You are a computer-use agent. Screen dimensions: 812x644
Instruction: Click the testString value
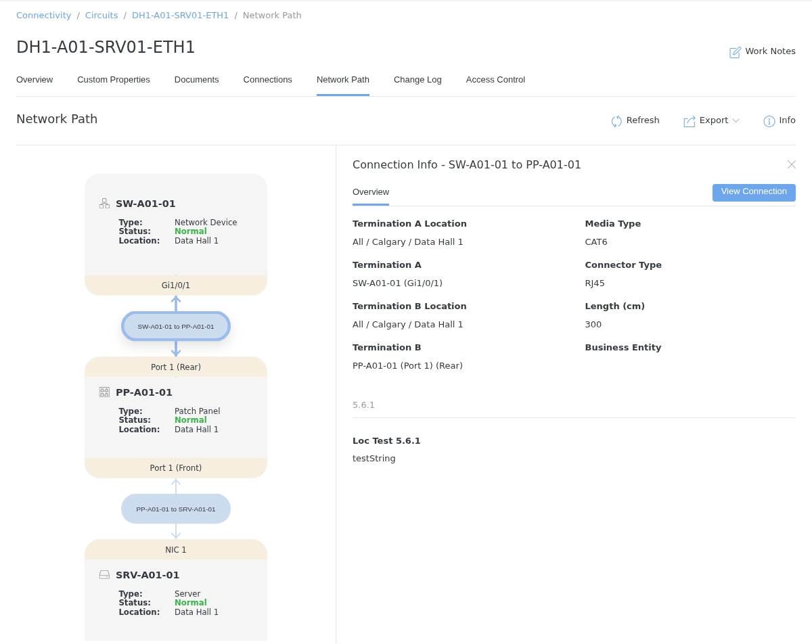pos(374,459)
